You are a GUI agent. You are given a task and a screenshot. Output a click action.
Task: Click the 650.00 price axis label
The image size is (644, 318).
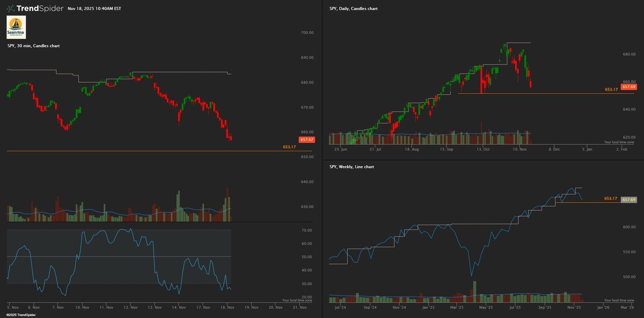(x=307, y=157)
